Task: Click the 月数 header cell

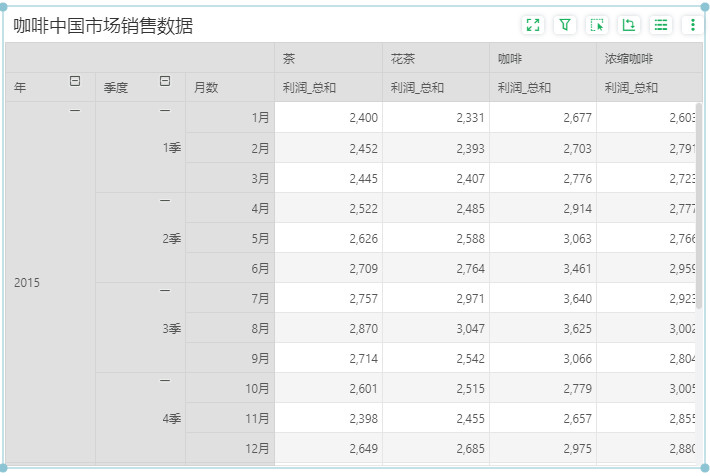Action: coord(230,87)
